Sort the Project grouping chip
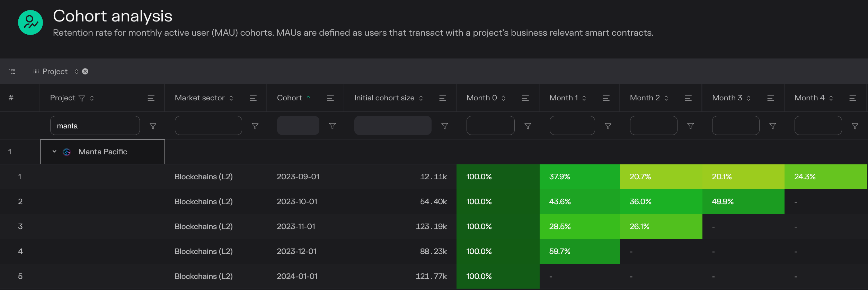 pyautogui.click(x=77, y=71)
